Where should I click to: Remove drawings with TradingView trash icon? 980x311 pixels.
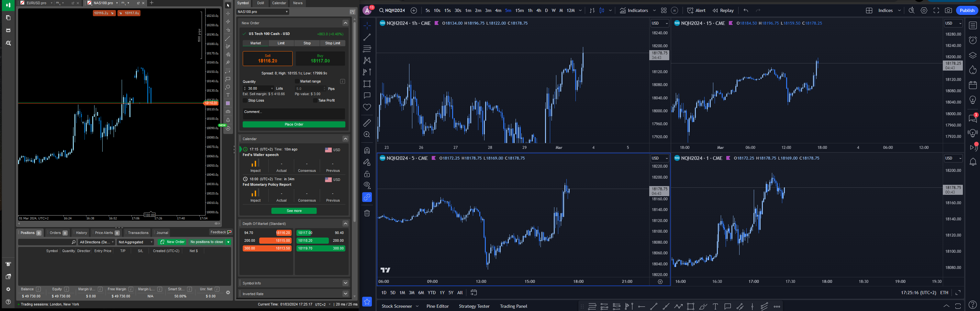367,213
